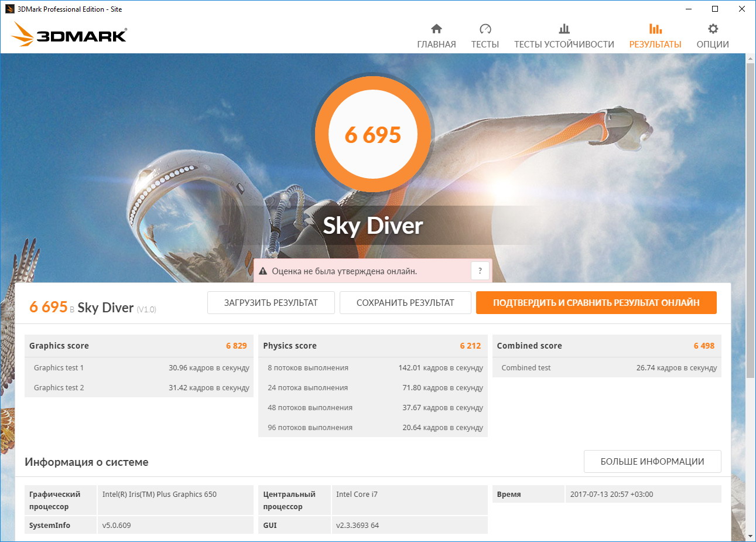Screen dimensions: 756x542
Task: Click the 20.64 кадров в секунду value
Action: point(443,428)
